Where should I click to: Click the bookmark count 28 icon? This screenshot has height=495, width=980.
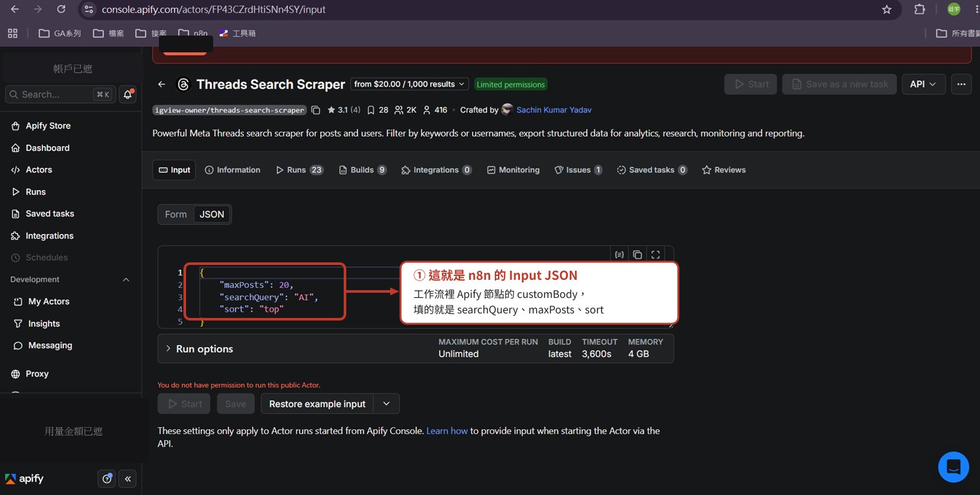pyautogui.click(x=377, y=110)
